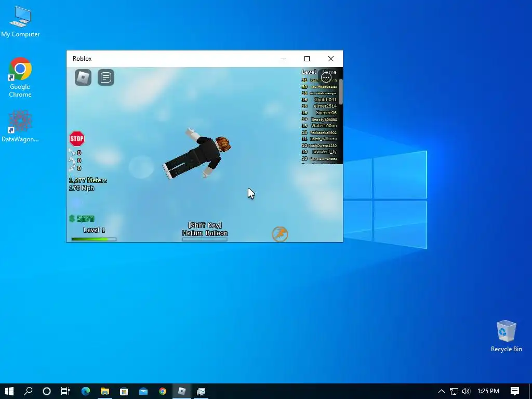Click the 5879 cash amount

pos(86,219)
